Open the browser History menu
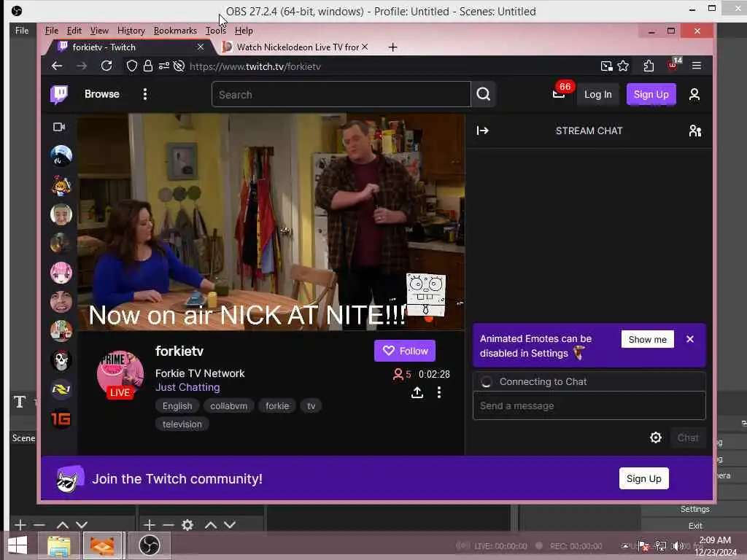This screenshot has width=747, height=560. pos(131,31)
